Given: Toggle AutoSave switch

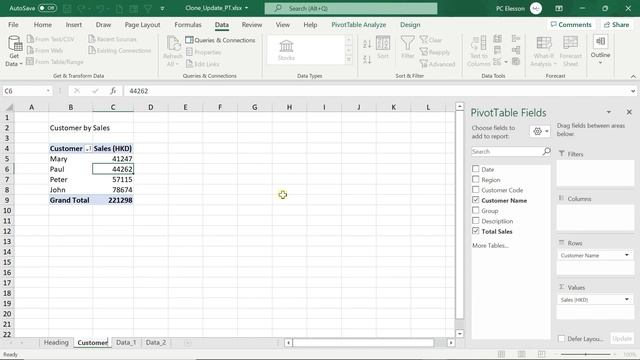Looking at the screenshot, I should (x=47, y=8).
